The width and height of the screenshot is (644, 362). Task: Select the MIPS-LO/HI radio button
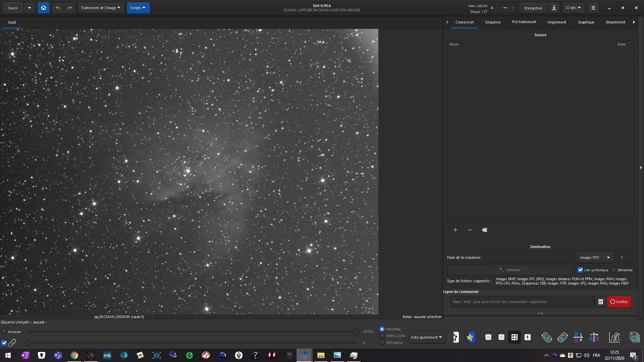(x=382, y=336)
